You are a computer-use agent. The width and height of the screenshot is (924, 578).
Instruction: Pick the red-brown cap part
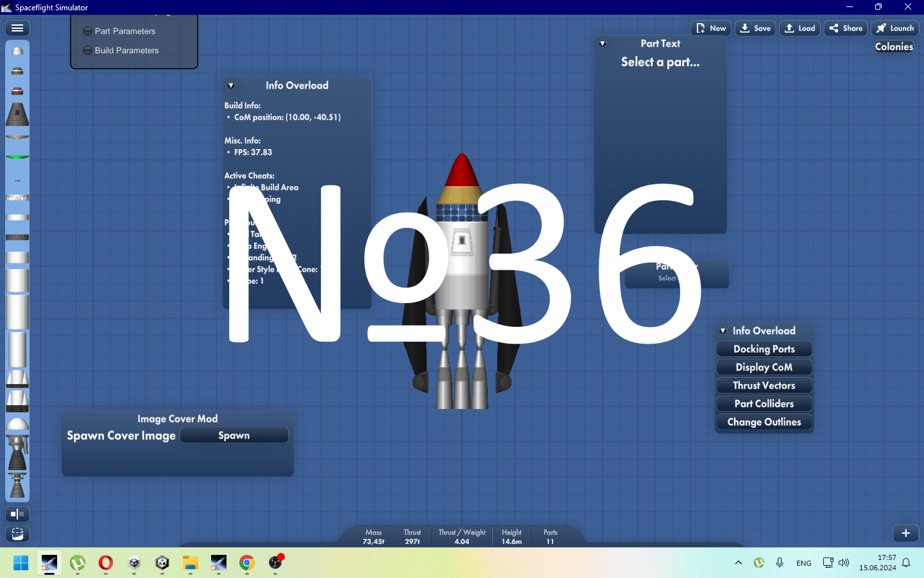(17, 91)
